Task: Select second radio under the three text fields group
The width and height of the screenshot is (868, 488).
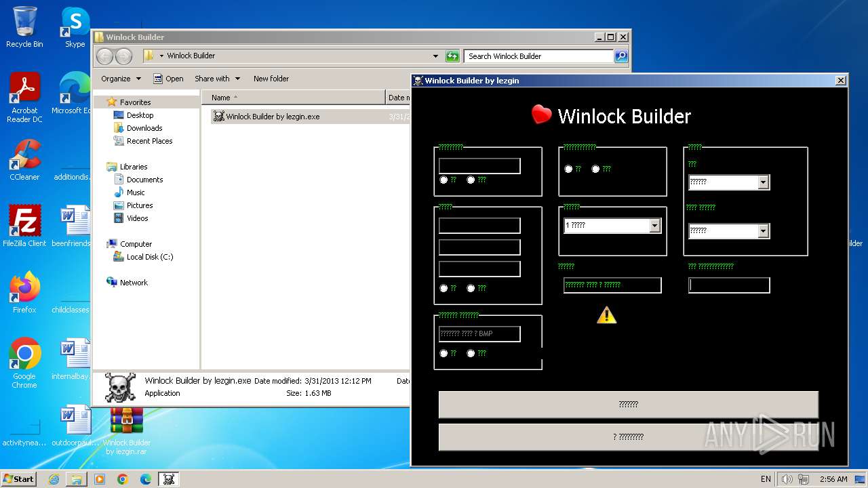Action: (x=471, y=288)
